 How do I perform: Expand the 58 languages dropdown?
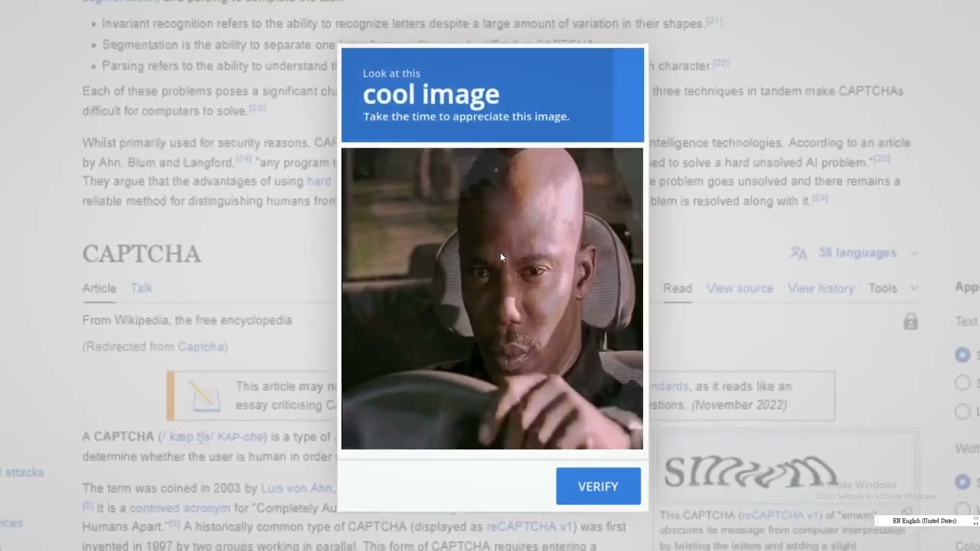867,253
